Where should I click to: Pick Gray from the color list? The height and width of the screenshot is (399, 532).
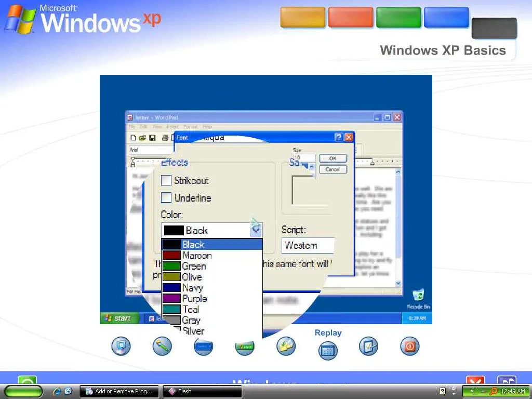(x=212, y=320)
